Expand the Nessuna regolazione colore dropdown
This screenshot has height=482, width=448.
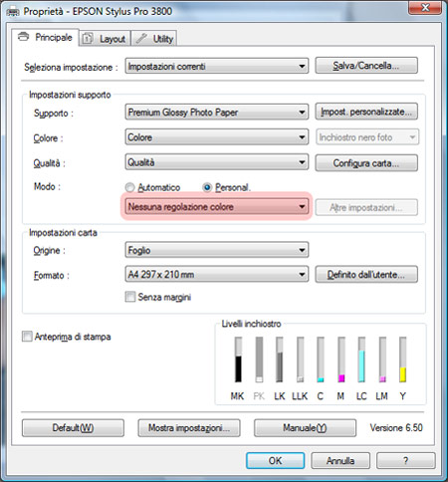pyautogui.click(x=217, y=207)
